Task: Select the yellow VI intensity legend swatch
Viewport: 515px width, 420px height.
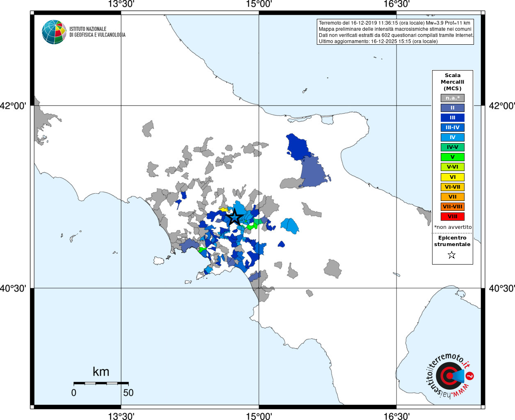Action: tap(453, 177)
